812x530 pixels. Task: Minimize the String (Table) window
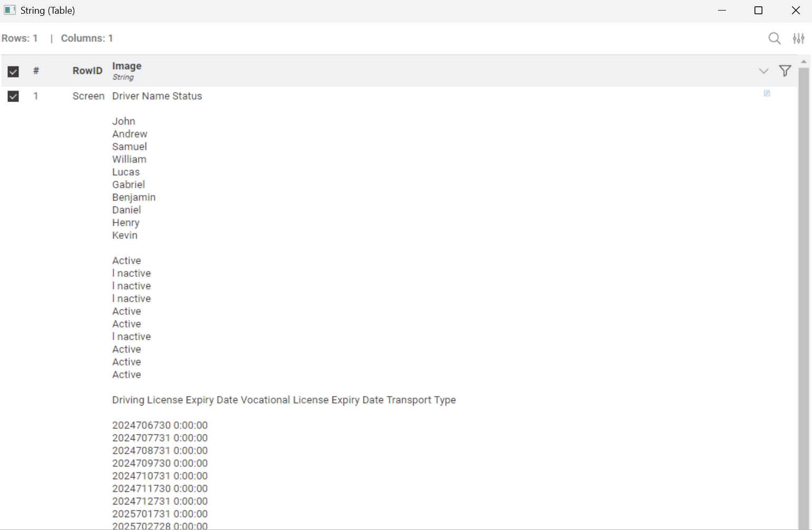pyautogui.click(x=722, y=11)
